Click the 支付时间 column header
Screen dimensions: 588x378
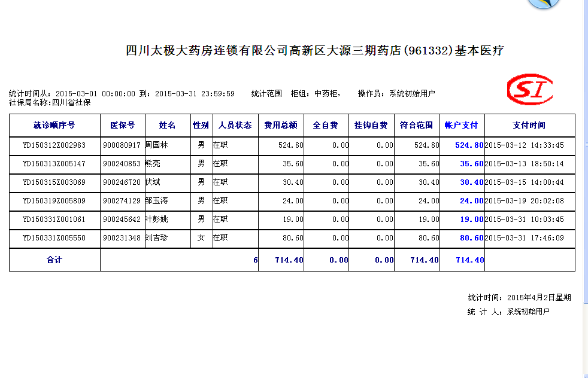coord(529,125)
